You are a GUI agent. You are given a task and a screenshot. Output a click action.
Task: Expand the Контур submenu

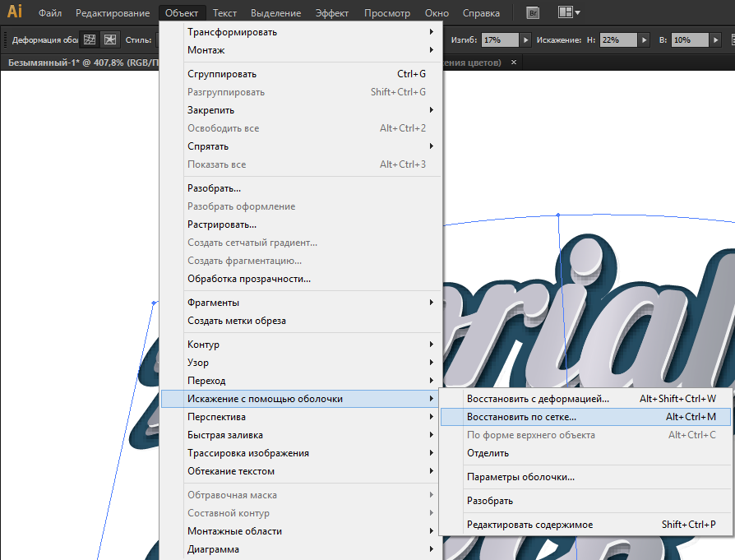300,345
